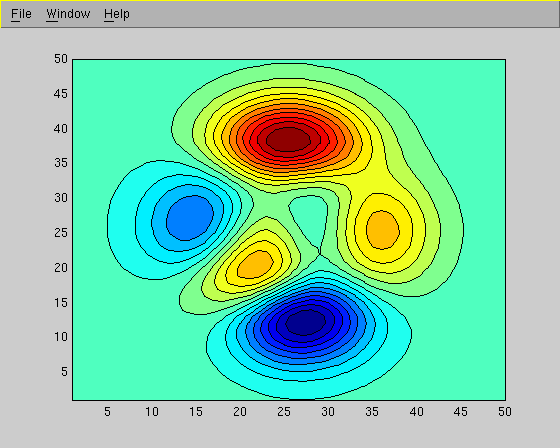Click y-axis tick label 50
This screenshot has width=560, height=448.
coord(61,59)
